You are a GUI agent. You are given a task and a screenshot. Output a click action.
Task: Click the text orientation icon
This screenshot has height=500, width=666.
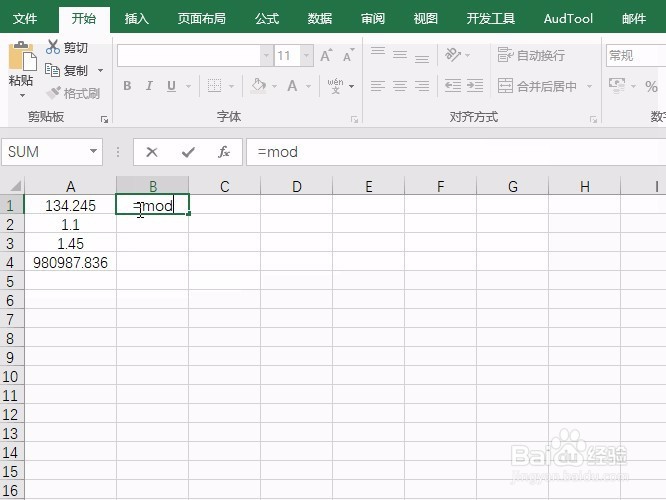453,55
